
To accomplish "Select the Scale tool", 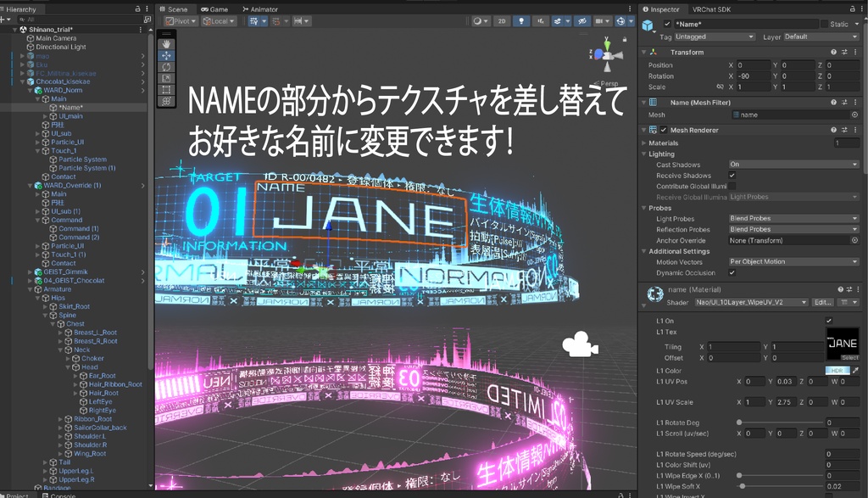I will [x=166, y=79].
